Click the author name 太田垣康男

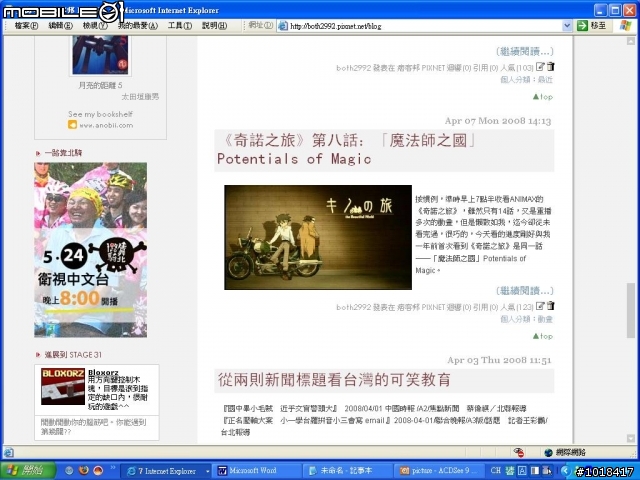pos(140,97)
